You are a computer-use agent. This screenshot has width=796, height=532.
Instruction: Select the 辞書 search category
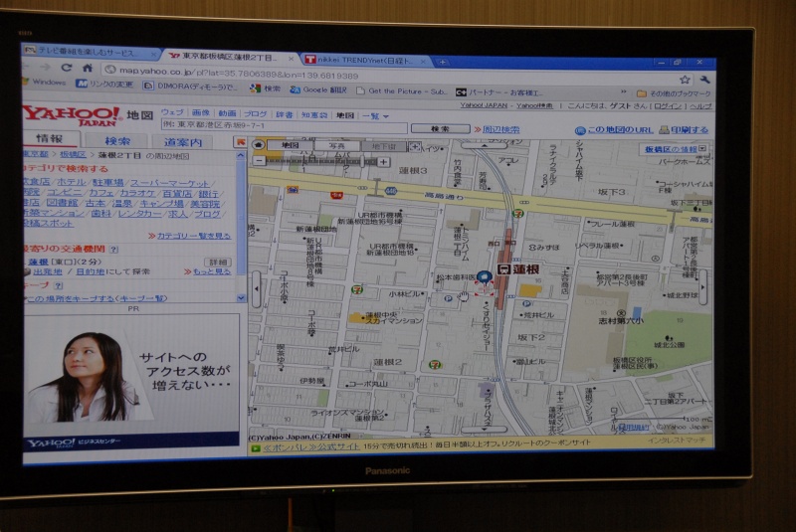[x=284, y=114]
